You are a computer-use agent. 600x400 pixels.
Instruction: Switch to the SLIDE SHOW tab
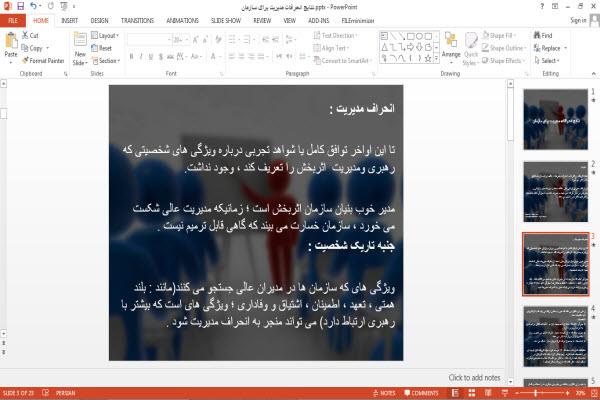point(225,21)
